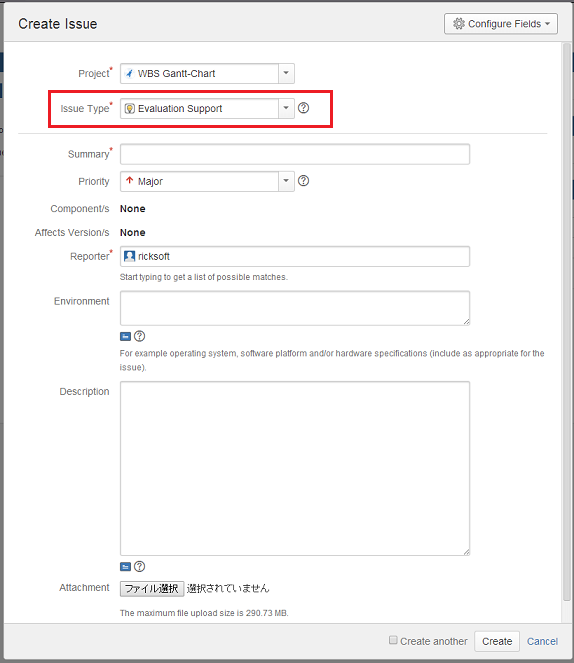
Task: Expand the Priority dropdown arrow
Action: (x=286, y=181)
